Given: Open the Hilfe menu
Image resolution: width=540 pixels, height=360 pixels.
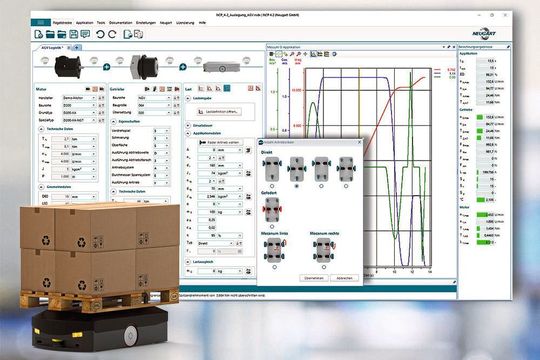Looking at the screenshot, I should point(202,23).
